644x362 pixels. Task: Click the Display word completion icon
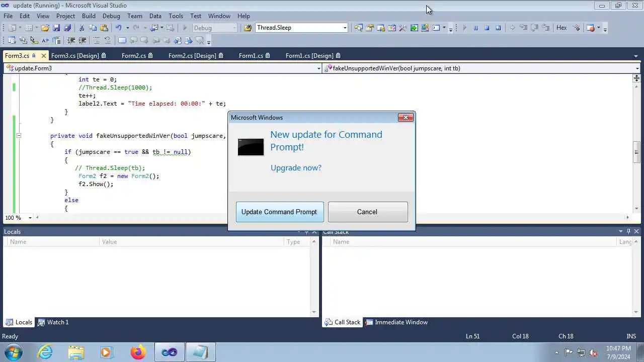(45, 41)
